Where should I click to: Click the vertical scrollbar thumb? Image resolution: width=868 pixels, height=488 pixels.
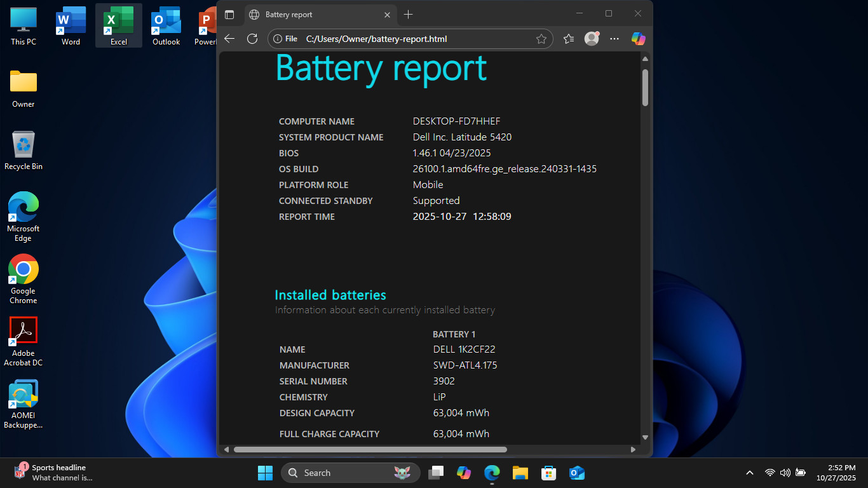click(645, 87)
